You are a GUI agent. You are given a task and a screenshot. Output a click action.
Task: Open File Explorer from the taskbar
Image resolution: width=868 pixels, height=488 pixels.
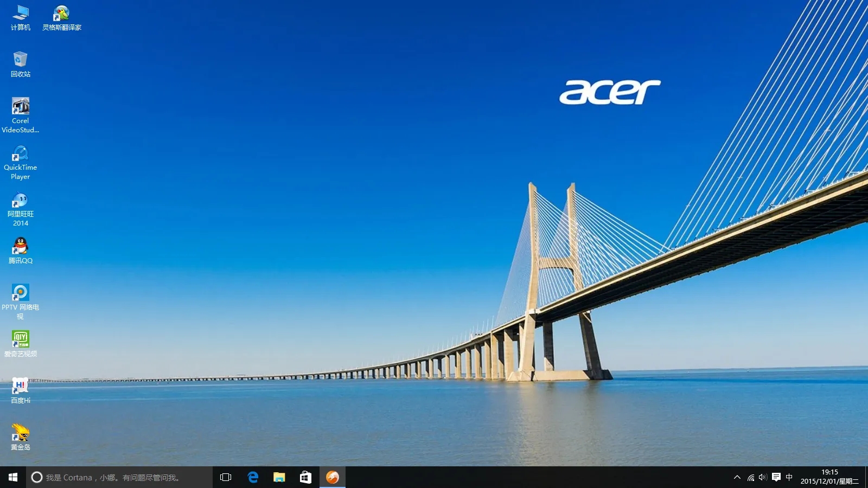(279, 477)
